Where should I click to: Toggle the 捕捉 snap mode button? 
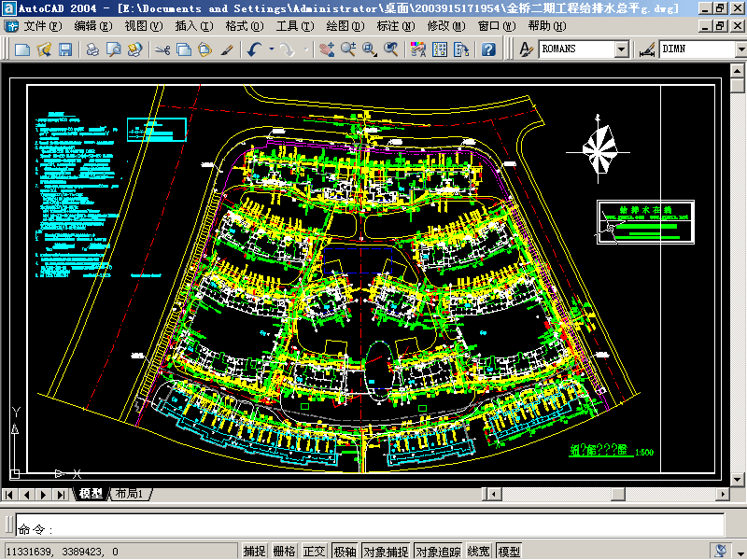tap(254, 551)
